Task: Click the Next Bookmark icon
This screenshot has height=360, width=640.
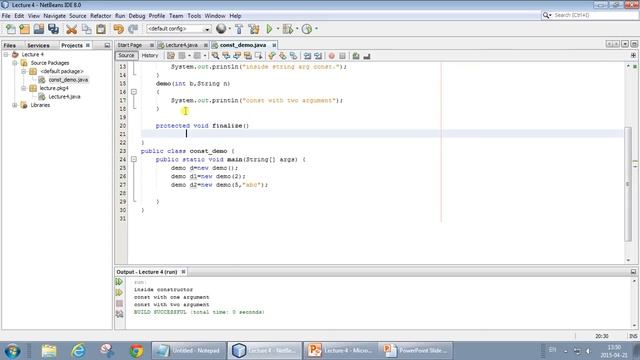Action: click(x=282, y=56)
